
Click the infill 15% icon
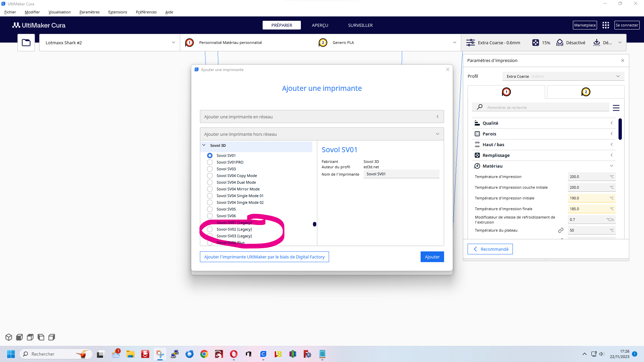click(x=536, y=43)
